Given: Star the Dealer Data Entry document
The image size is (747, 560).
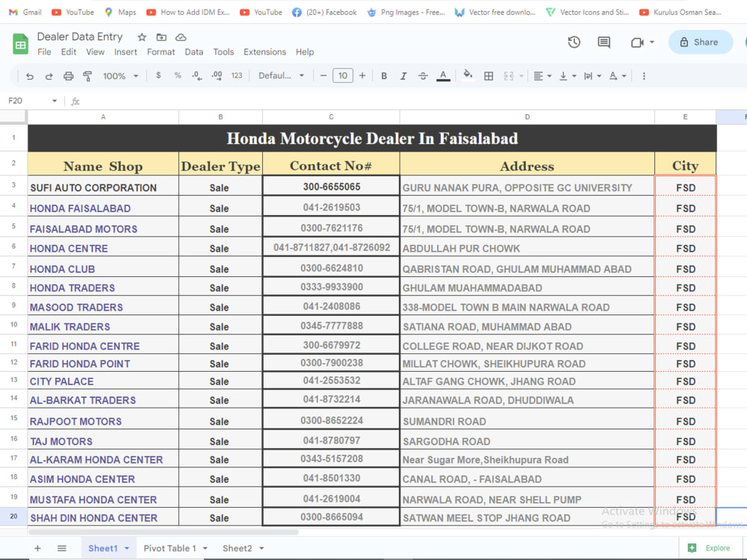Looking at the screenshot, I should pos(142,37).
